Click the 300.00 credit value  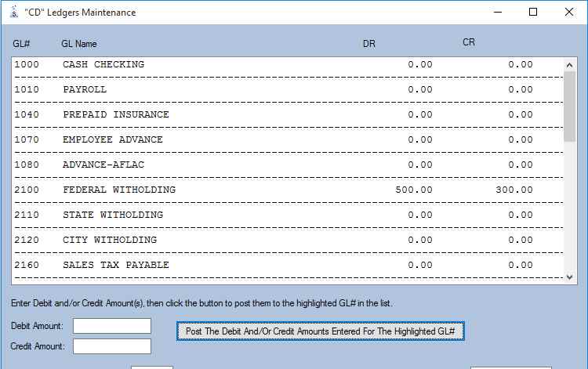tap(514, 190)
